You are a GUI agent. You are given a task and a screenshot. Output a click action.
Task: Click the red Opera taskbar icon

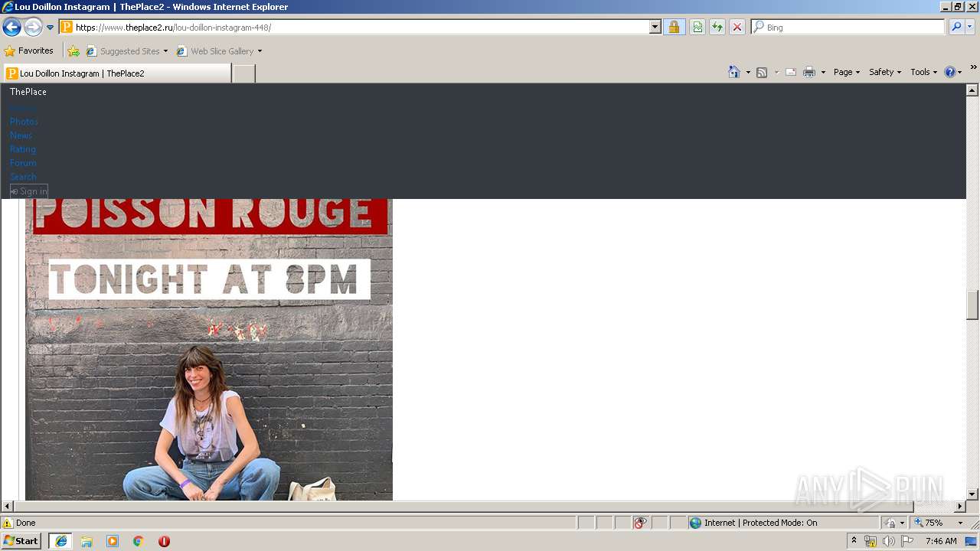click(164, 541)
